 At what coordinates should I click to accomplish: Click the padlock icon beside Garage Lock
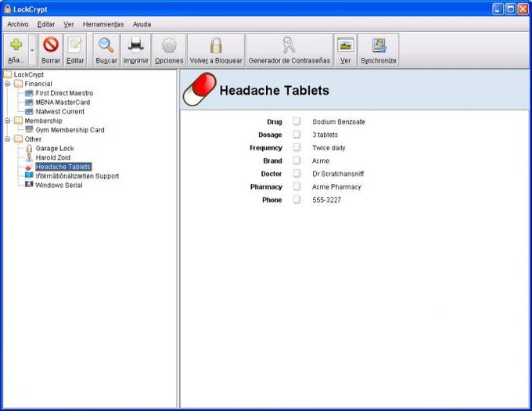[29, 148]
